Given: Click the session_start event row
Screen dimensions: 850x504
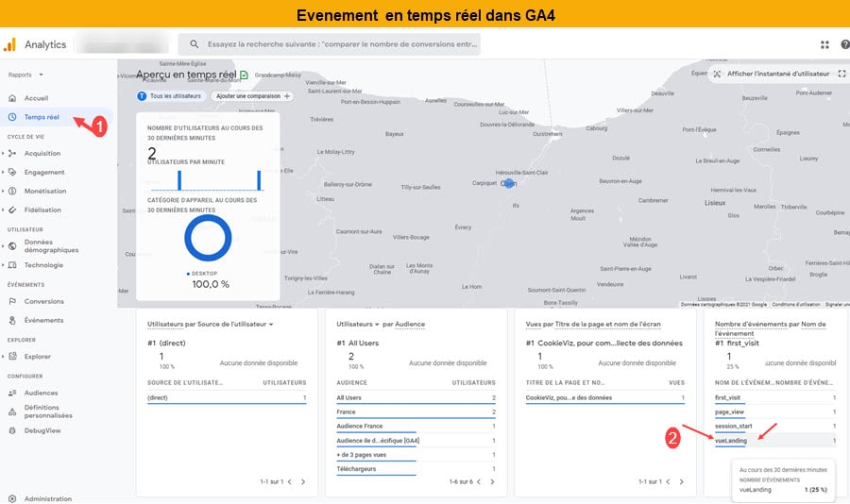Looking at the screenshot, I should (x=775, y=426).
